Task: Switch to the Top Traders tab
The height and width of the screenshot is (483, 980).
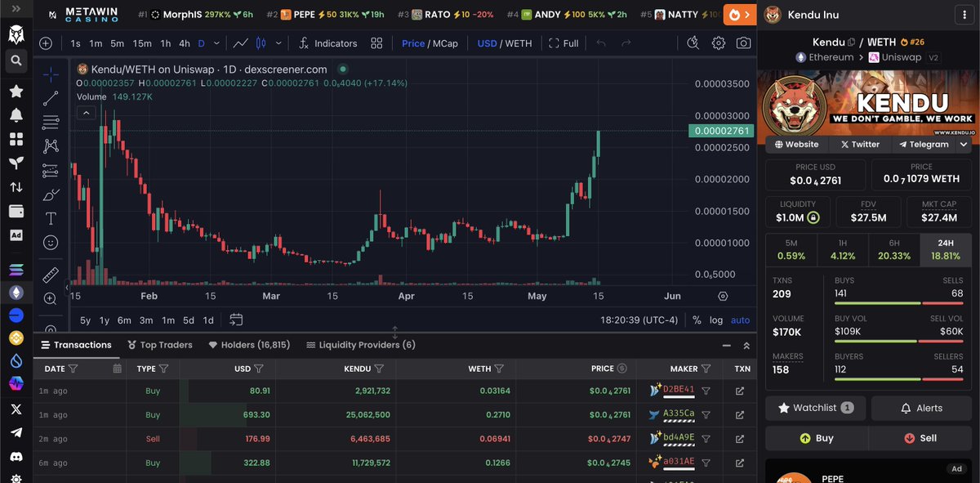Action: 159,345
